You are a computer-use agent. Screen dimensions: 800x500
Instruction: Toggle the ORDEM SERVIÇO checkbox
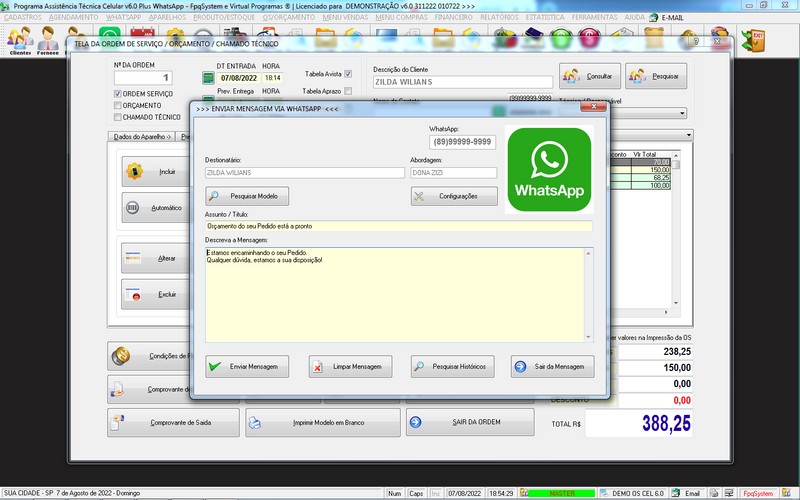(x=117, y=94)
